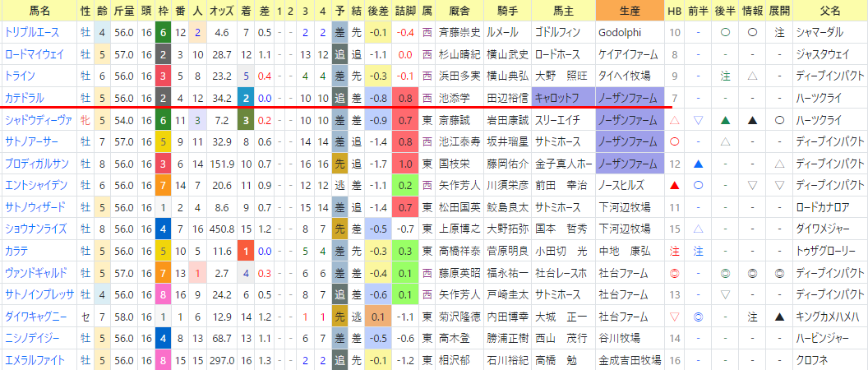
Task: Click sire name クロフネ
Action: pyautogui.click(x=811, y=359)
